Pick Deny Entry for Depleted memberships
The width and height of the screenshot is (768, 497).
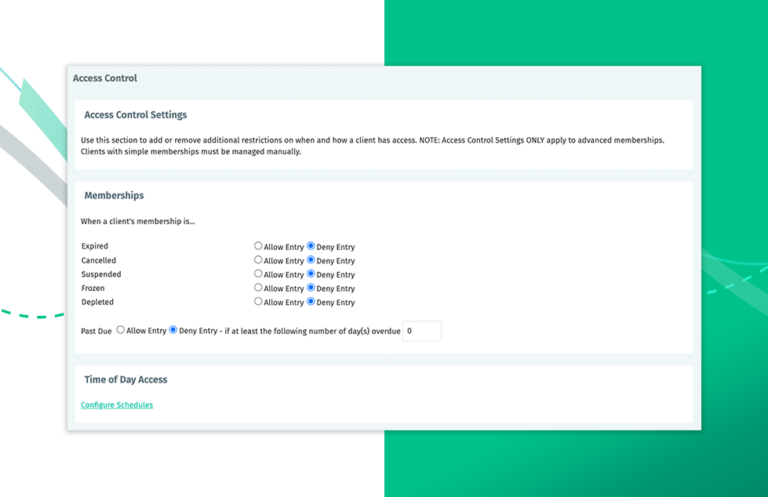click(x=312, y=301)
